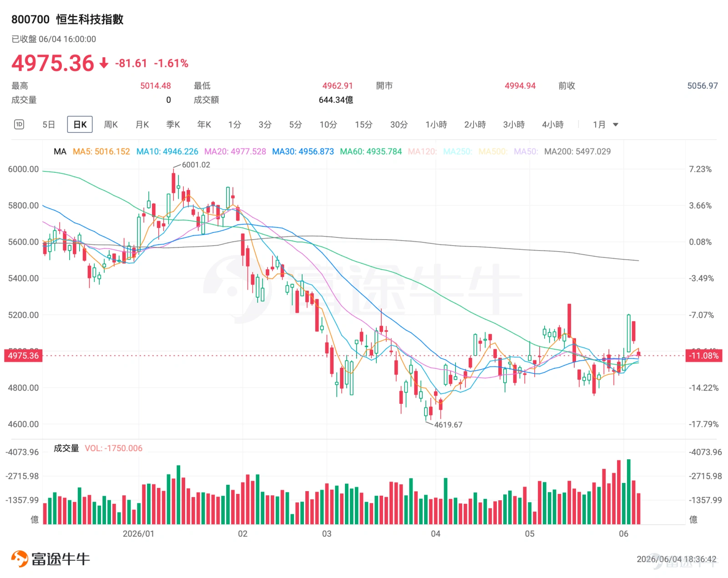Image resolution: width=728 pixels, height=578 pixels.
Task: Select the 日K daily candlestick tab
Action: [80, 125]
